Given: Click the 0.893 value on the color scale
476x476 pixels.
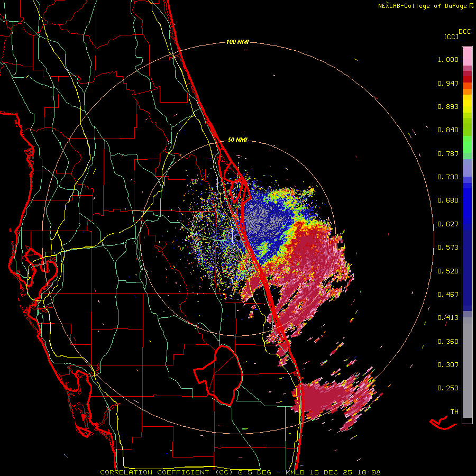Looking at the screenshot, I should point(448,106).
